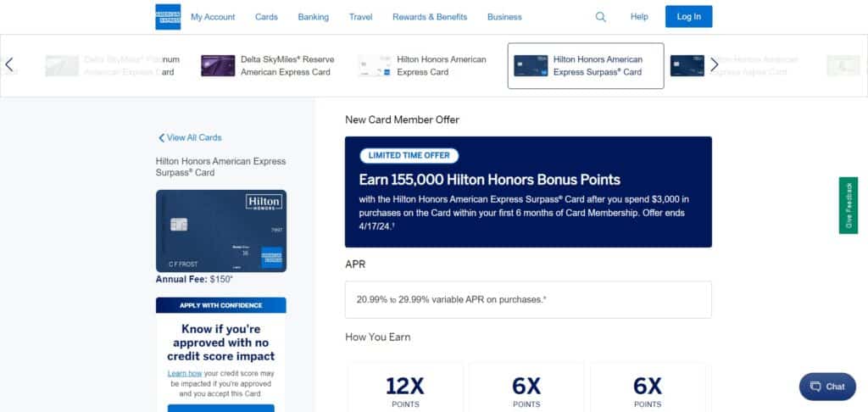Open Rewards & Benefits menu

pos(430,17)
